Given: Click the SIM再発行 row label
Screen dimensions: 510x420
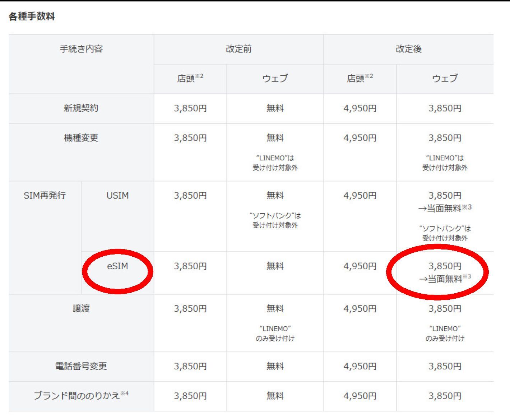Looking at the screenshot, I should click(x=45, y=196).
